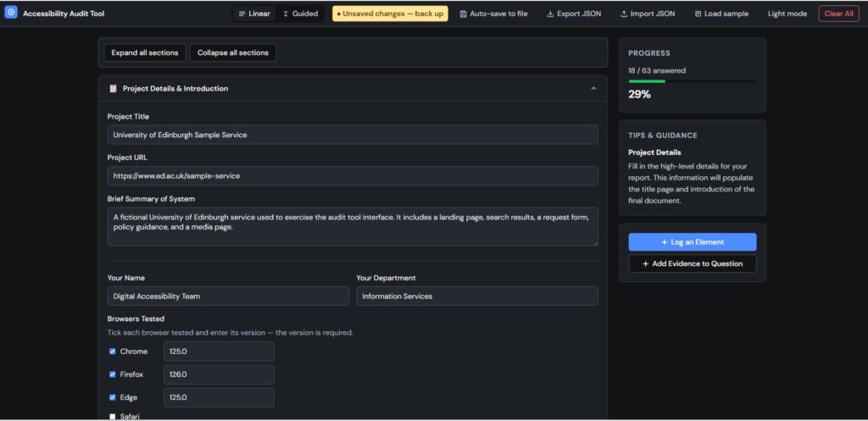Click the 29% progress value
This screenshot has width=868, height=421.
coord(639,95)
